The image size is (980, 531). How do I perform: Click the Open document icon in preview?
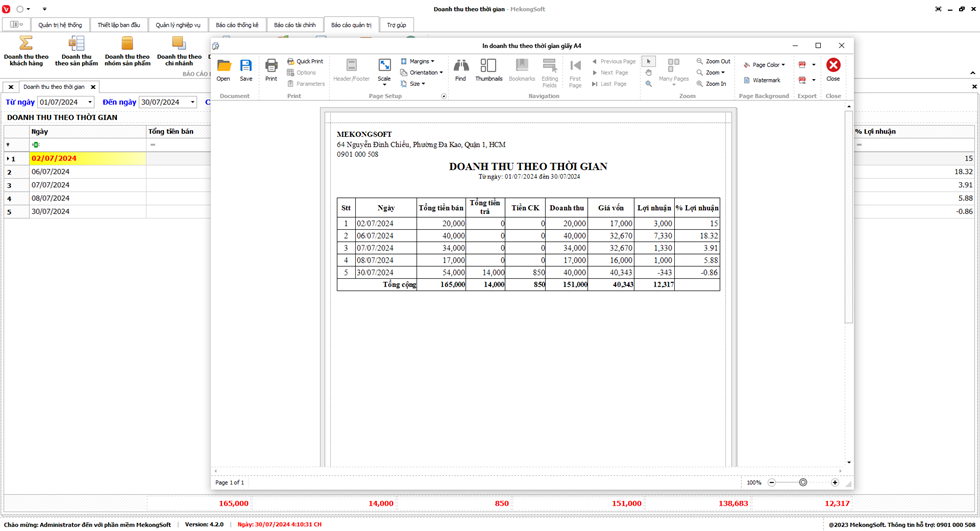point(223,69)
